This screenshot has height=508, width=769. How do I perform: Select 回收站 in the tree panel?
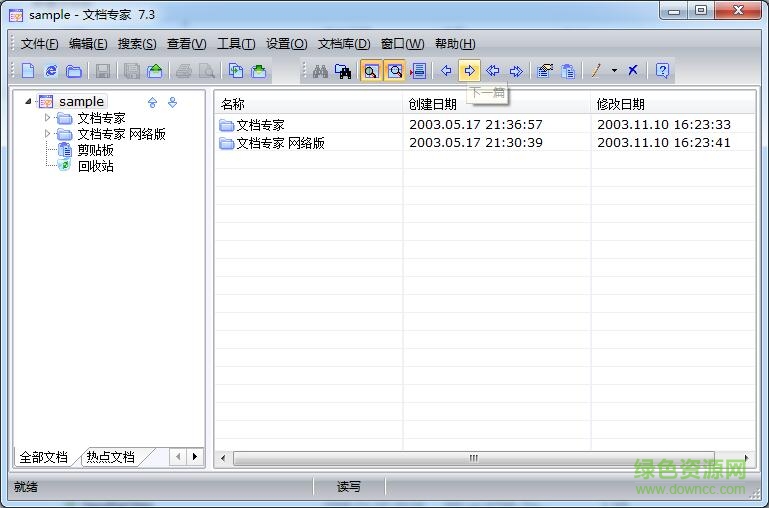[95, 166]
